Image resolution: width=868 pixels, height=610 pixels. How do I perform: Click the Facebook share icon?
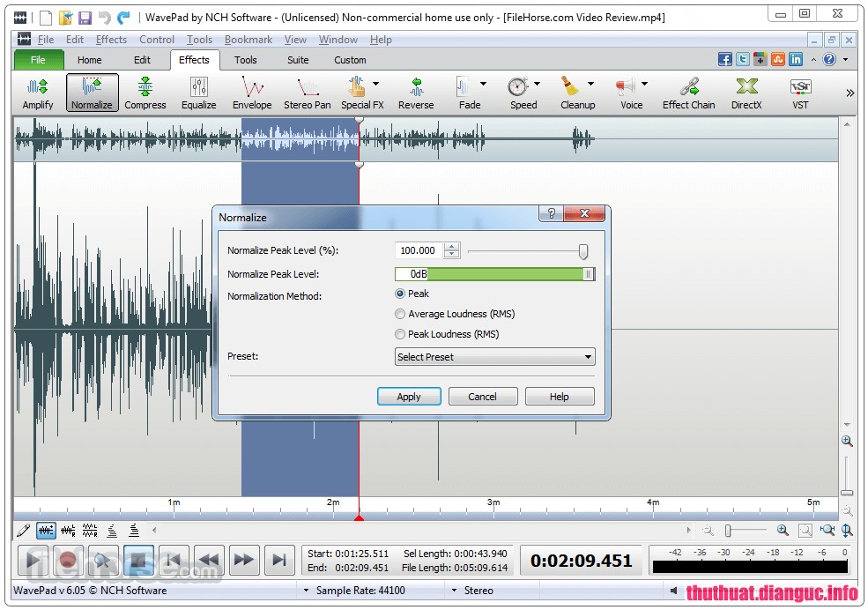click(724, 59)
